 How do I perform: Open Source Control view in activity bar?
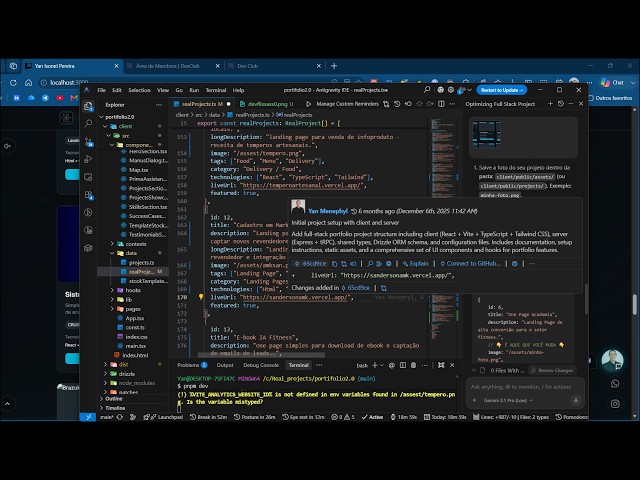pyautogui.click(x=88, y=141)
